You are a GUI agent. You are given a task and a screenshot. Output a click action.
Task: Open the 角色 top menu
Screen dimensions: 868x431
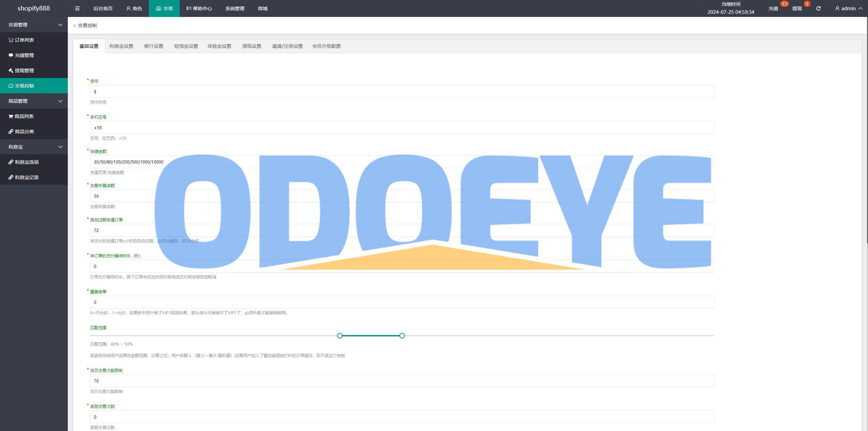coord(134,8)
